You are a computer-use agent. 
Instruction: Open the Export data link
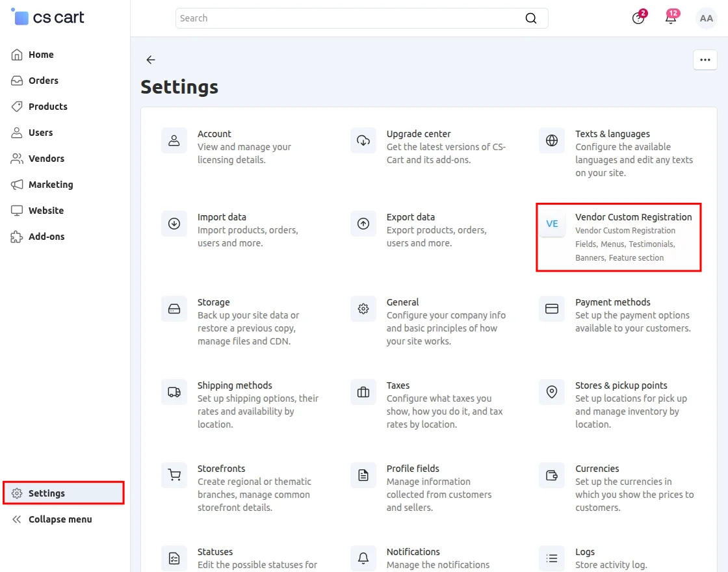pos(410,217)
